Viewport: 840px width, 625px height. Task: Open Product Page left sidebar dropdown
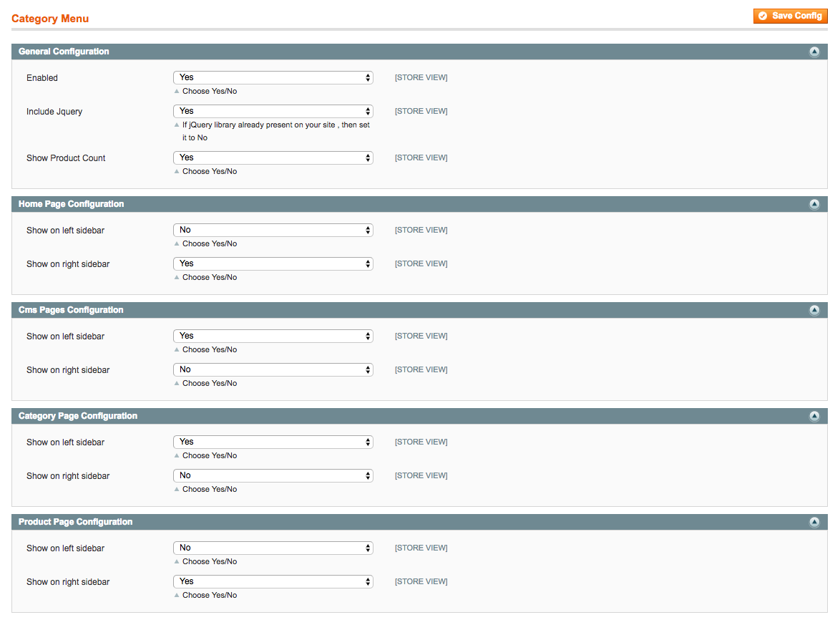point(273,548)
